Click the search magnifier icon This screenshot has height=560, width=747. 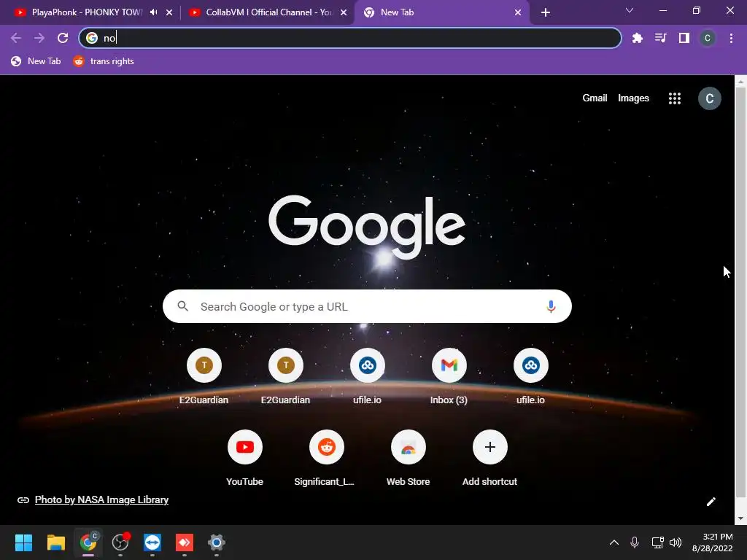[x=183, y=306]
